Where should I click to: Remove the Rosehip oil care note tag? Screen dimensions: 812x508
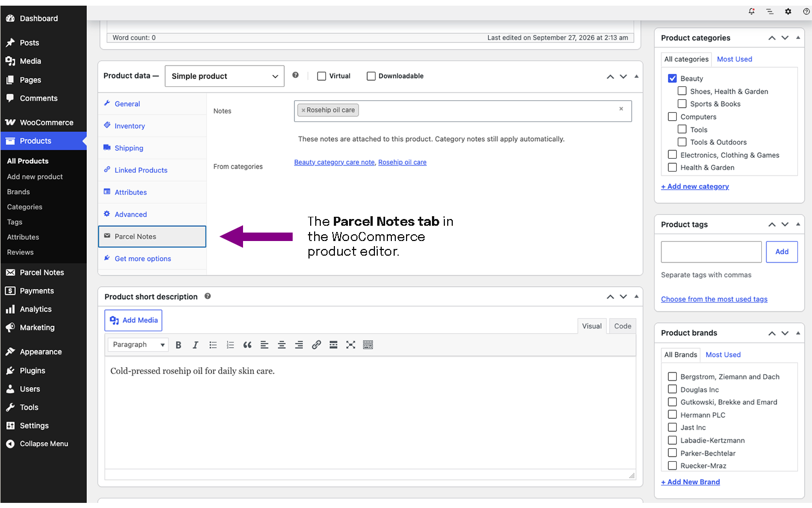point(303,111)
